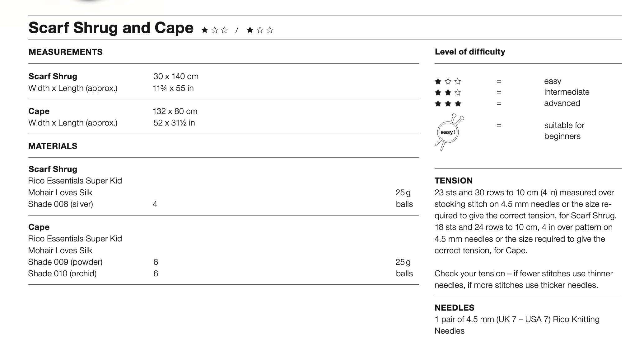Click the star rating after the title's slash
Image resolution: width=644 pixels, height=357 pixels.
(x=260, y=30)
